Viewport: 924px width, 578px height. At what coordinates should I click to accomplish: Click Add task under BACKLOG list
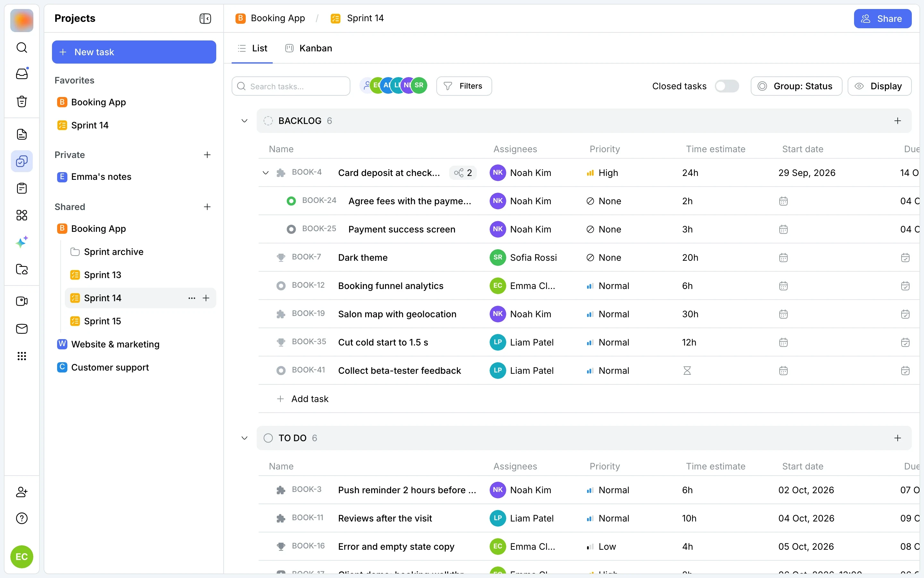303,399
